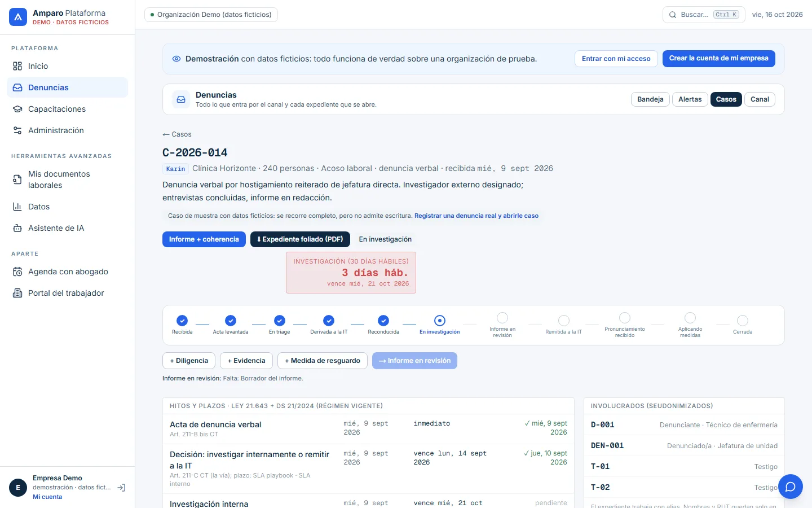Click the search magnifier icon
The height and width of the screenshot is (508, 812).
pyautogui.click(x=673, y=15)
